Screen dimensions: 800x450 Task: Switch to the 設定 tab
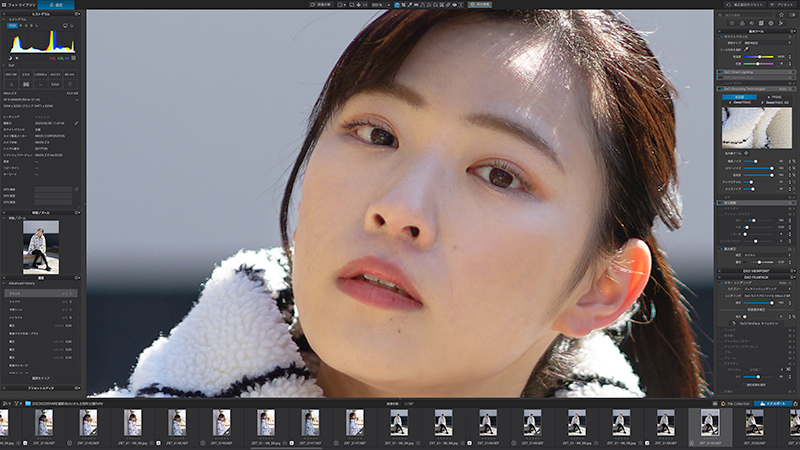point(56,5)
